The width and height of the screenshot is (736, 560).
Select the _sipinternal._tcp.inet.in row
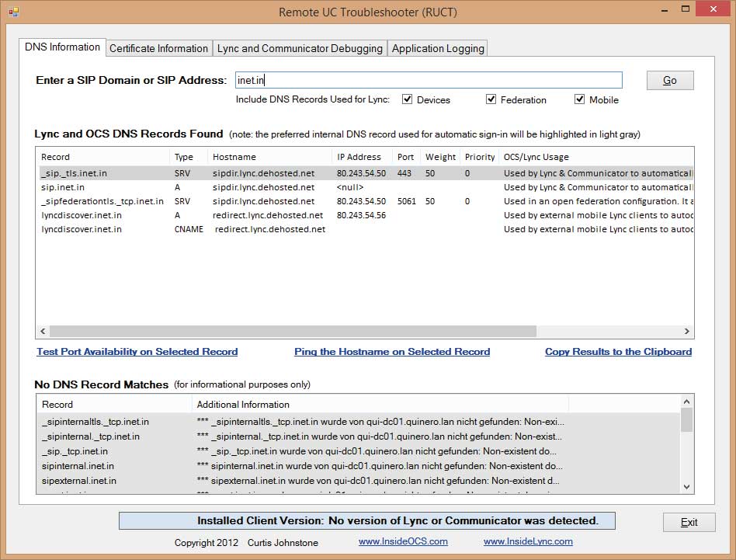tap(358, 437)
